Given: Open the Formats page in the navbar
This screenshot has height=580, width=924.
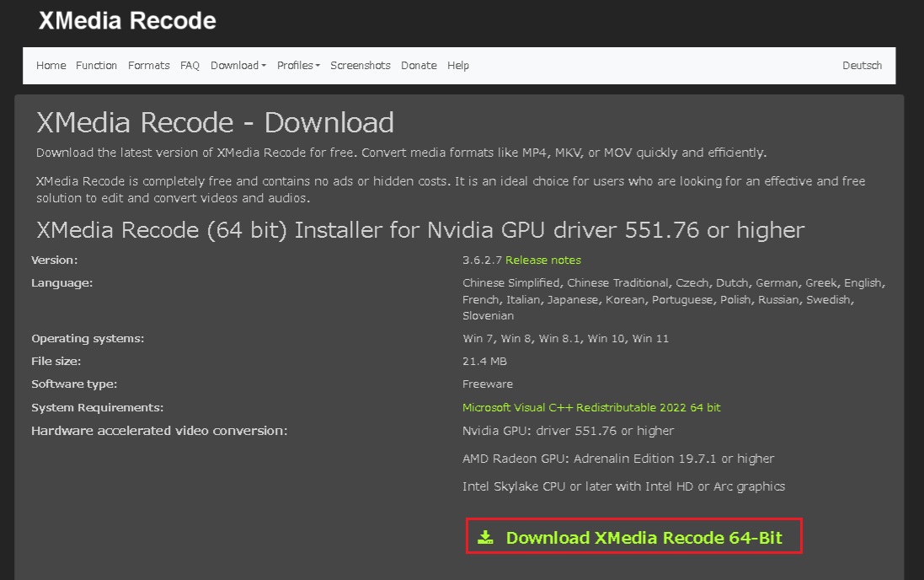Looking at the screenshot, I should click(148, 66).
